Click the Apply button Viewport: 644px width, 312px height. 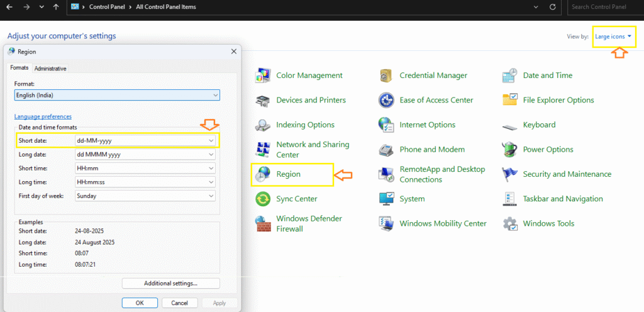click(x=219, y=303)
